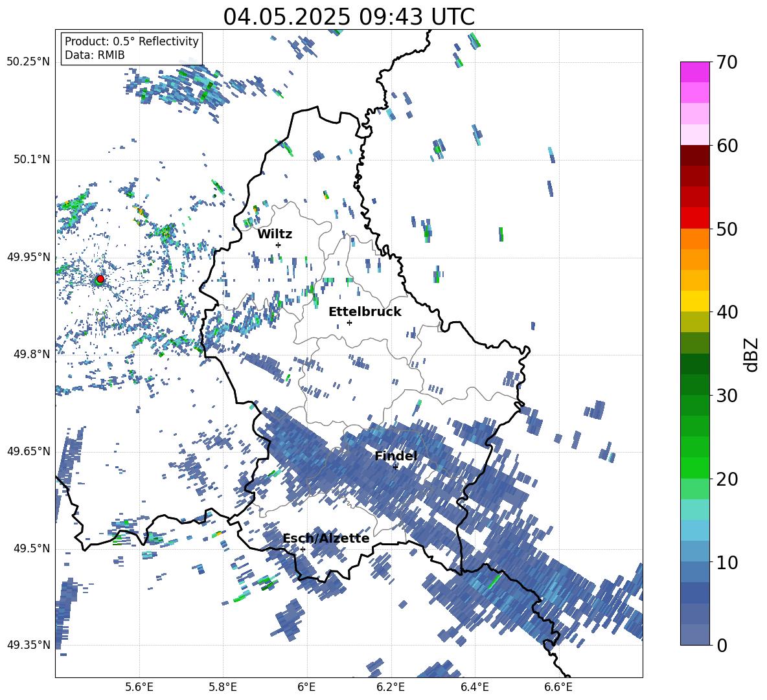Click the 49.95°N latitude label
Viewport: 767px width, 700px height.
pyautogui.click(x=29, y=257)
